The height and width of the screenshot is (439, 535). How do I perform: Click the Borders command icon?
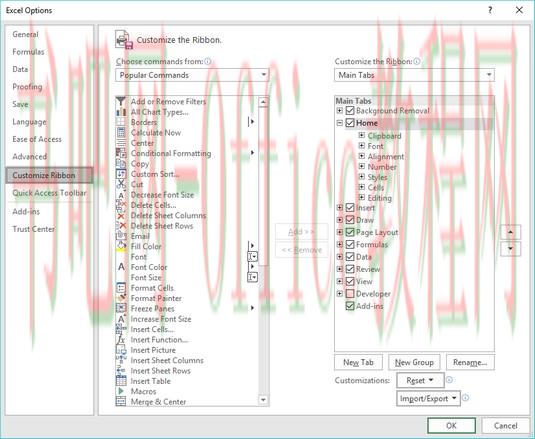121,122
